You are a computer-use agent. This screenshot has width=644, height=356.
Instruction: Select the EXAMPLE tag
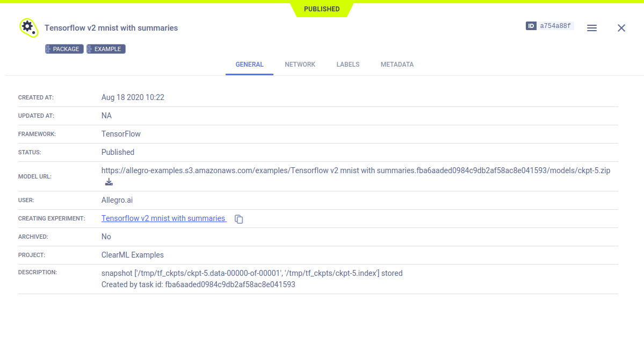click(x=106, y=49)
